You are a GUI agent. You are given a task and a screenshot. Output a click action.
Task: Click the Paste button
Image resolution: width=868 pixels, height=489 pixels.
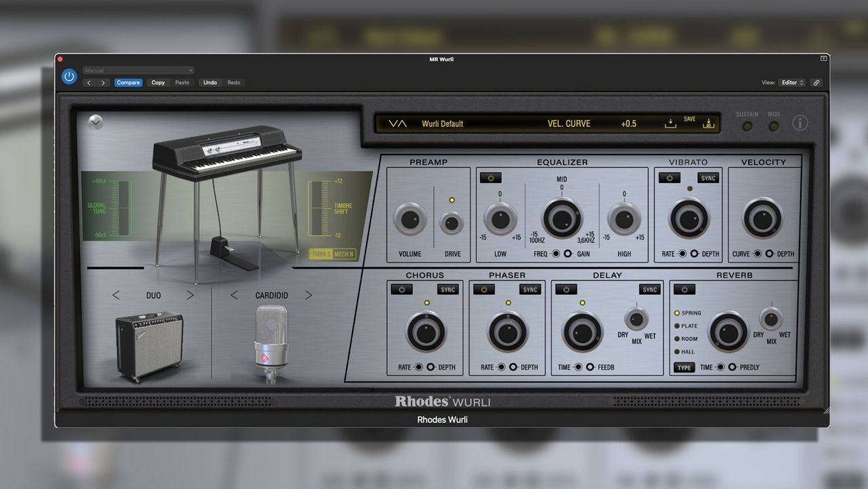coord(182,83)
